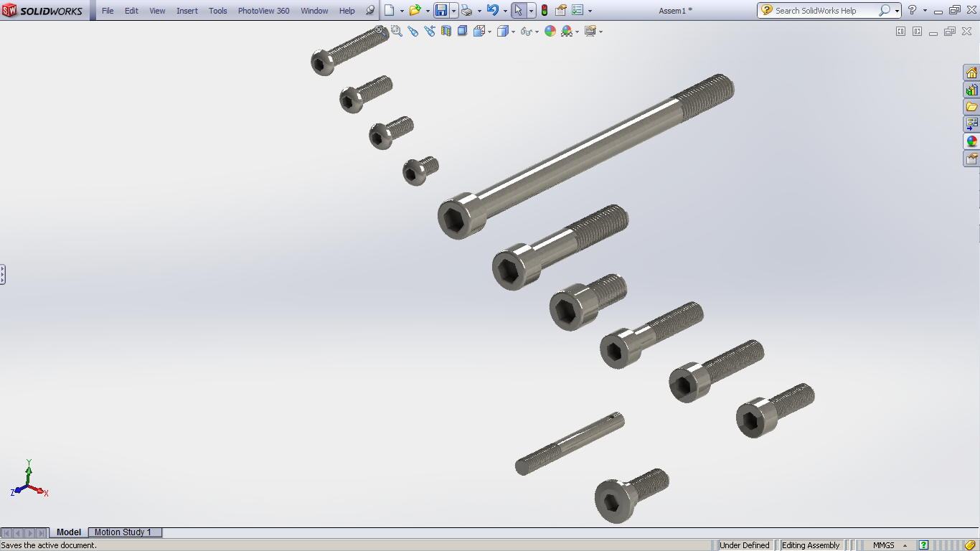Select the longest socket head cap screw
The image size is (980, 551).
pyautogui.click(x=586, y=156)
